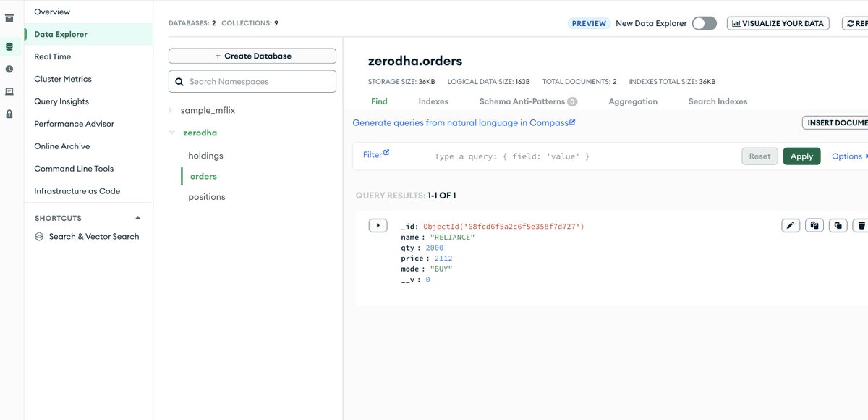Click the clock icon in left rail
This screenshot has height=420, width=868.
tap(9, 70)
